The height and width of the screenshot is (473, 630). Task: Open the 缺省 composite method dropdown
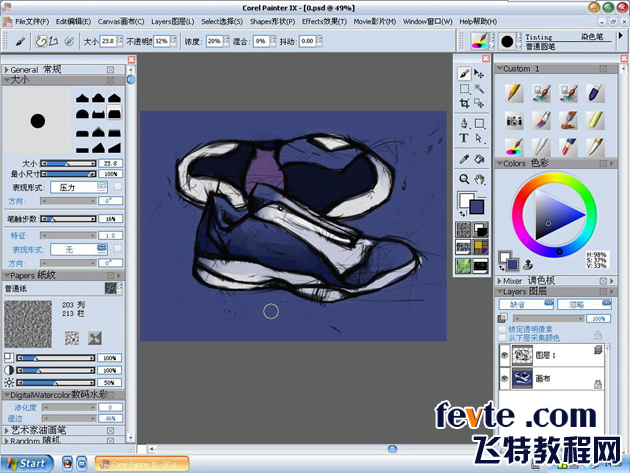coord(526,304)
